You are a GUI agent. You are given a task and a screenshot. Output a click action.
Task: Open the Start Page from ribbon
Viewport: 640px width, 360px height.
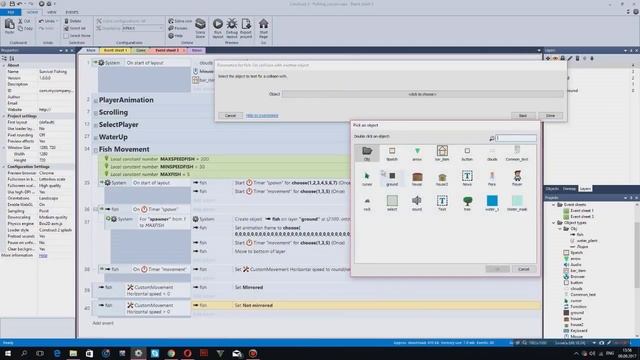click(x=264, y=28)
